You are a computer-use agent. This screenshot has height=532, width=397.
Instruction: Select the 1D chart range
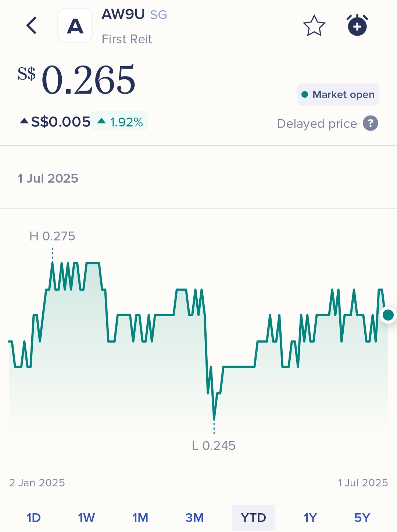[x=33, y=518]
